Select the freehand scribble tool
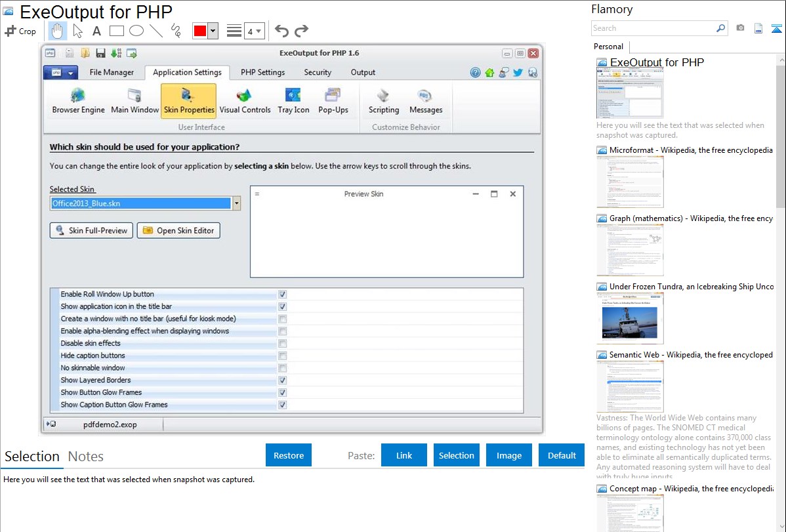Image resolution: width=786 pixels, height=532 pixels. pyautogui.click(x=176, y=31)
